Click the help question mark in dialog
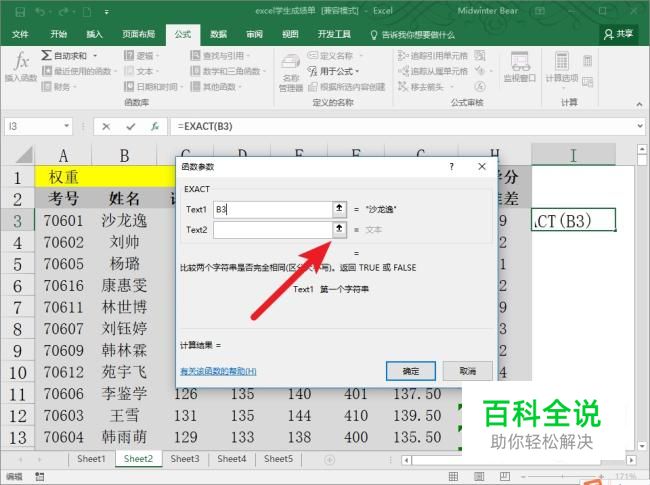 [451, 167]
